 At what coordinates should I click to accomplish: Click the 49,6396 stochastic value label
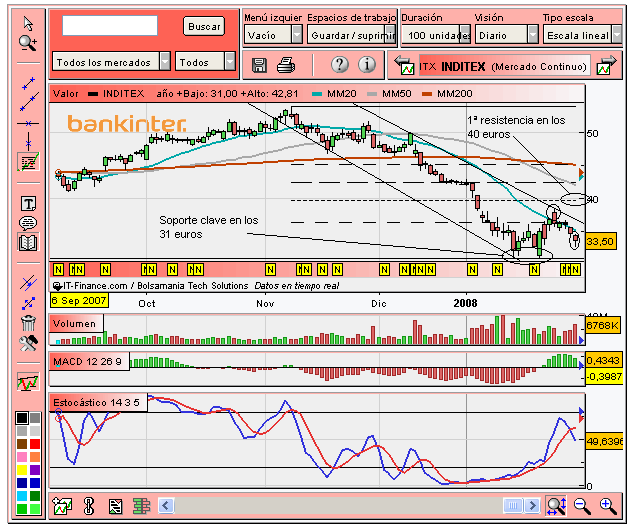pos(604,441)
